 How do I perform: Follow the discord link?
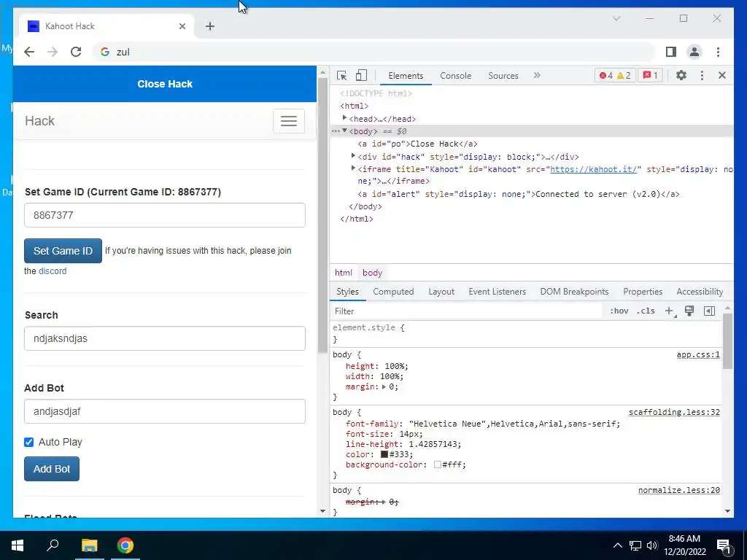pos(53,271)
